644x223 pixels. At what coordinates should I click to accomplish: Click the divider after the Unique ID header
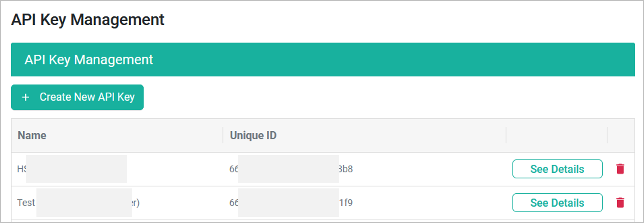point(506,135)
